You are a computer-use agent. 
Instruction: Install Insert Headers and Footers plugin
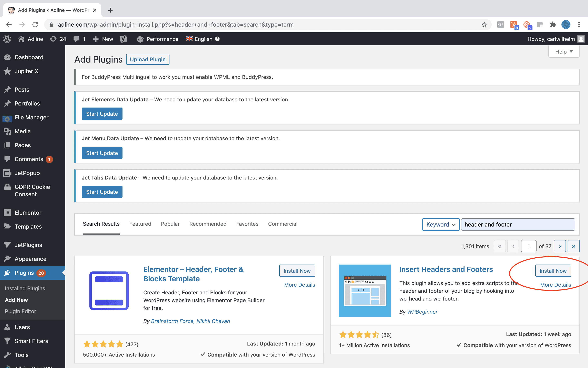point(553,271)
